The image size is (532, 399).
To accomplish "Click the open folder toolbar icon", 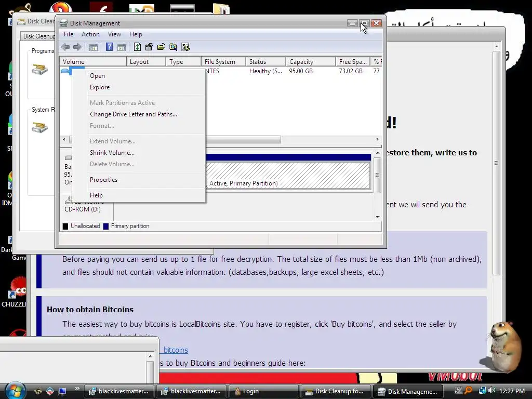I will pyautogui.click(x=161, y=47).
